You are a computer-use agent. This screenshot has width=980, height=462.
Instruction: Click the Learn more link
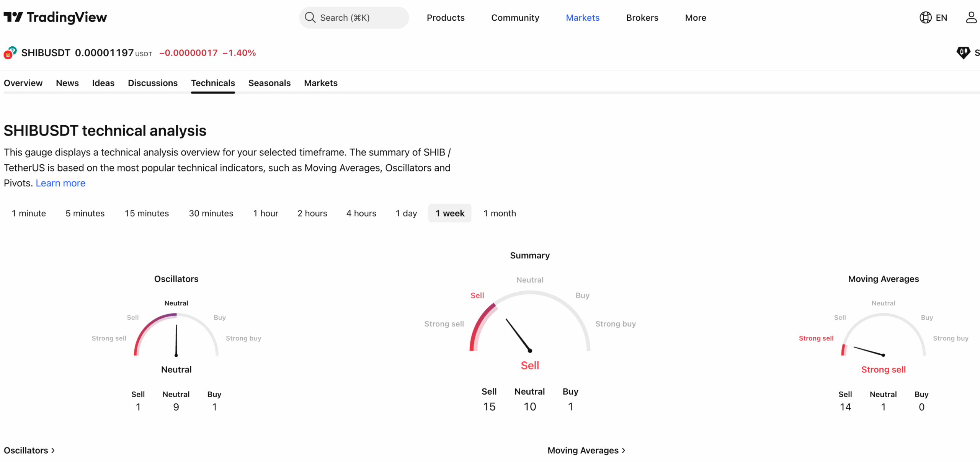[x=60, y=183]
